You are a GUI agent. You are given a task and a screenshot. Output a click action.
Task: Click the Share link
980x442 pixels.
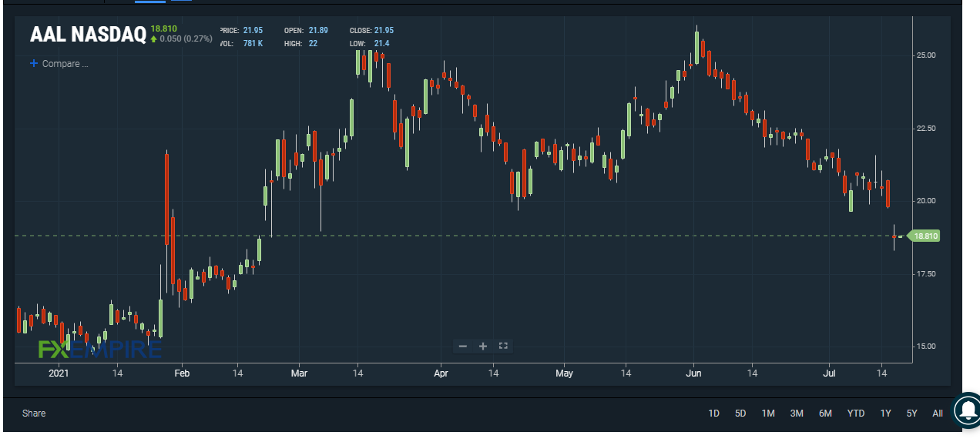tap(34, 414)
